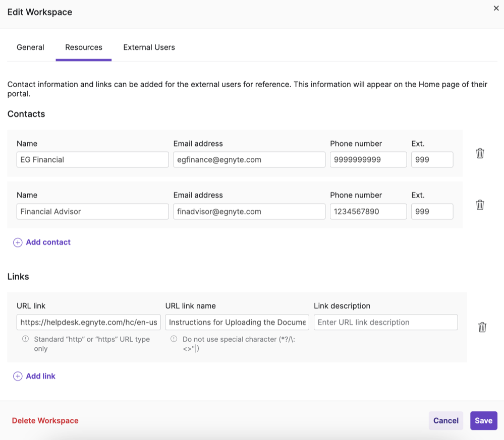Click the Add link text
This screenshot has width=504, height=440.
coord(40,376)
